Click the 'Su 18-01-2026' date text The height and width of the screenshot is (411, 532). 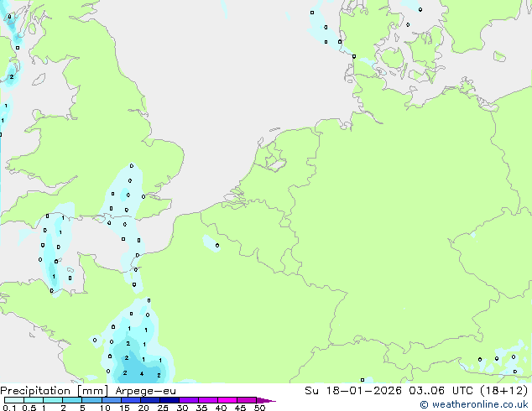[x=353, y=390]
